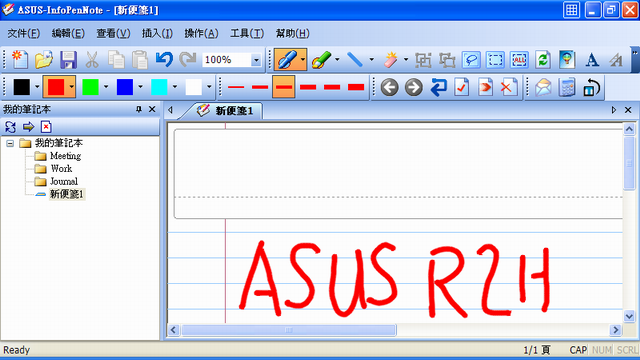Click the blue return arrow icon

pyautogui.click(x=438, y=87)
